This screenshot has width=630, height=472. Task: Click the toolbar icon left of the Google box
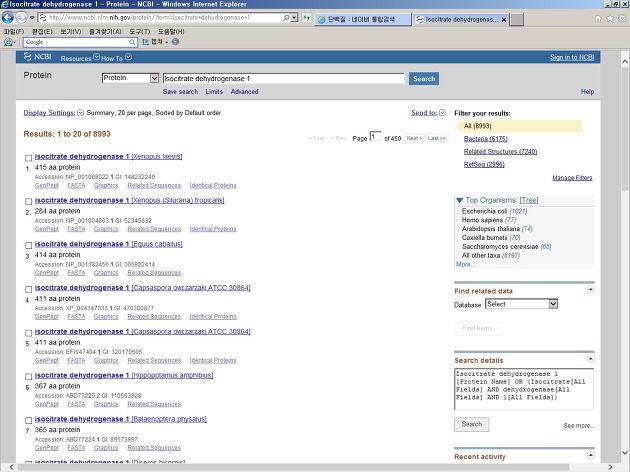pyautogui.click(x=9, y=42)
